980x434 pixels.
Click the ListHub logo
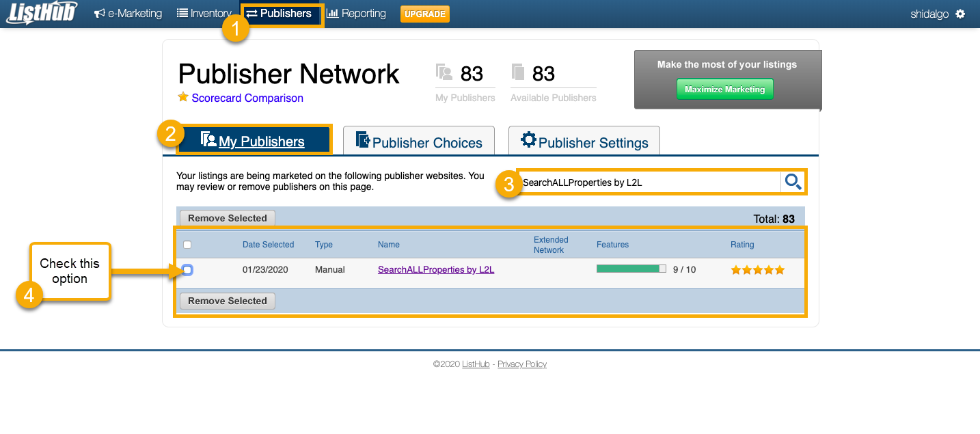[40, 13]
